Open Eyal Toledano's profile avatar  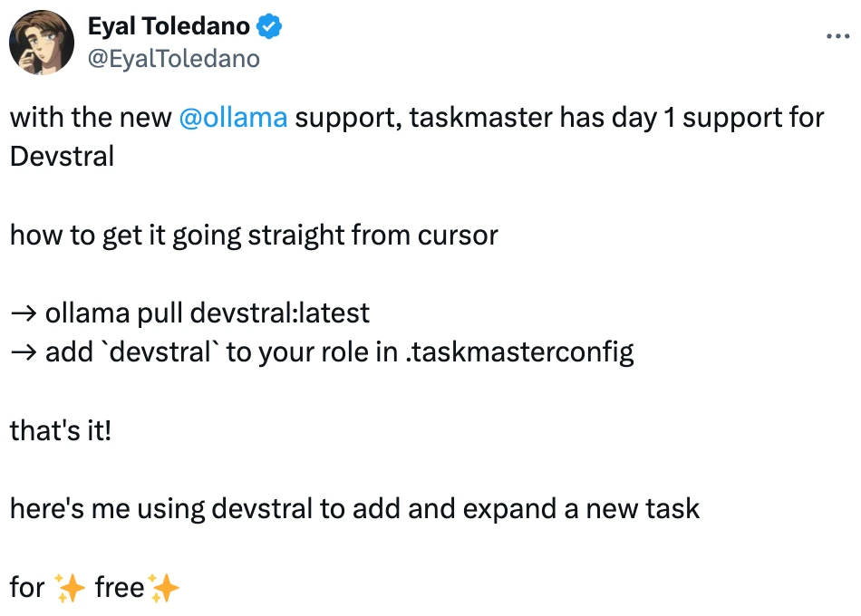coord(42,43)
